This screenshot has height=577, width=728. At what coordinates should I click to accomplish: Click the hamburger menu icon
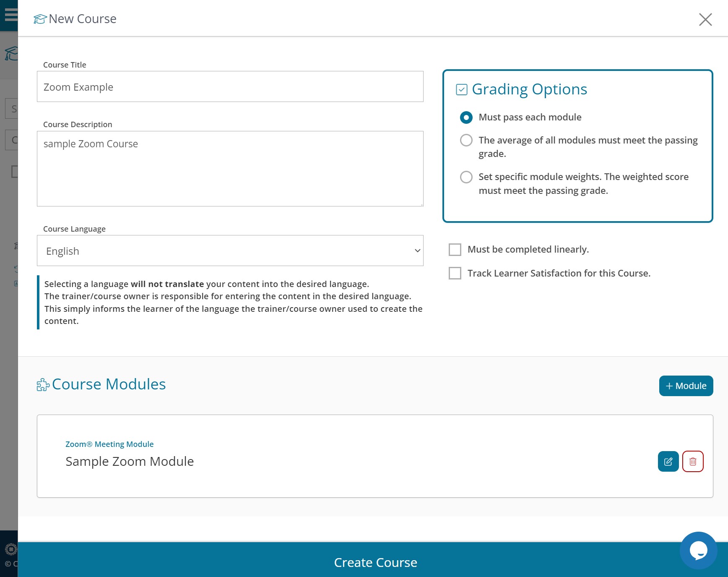click(x=10, y=15)
